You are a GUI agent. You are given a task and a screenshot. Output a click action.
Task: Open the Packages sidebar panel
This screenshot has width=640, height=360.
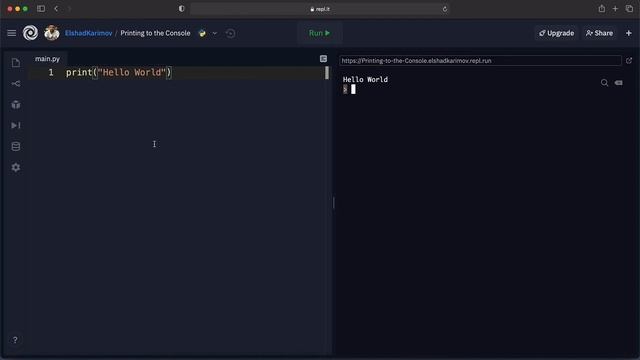click(x=16, y=104)
